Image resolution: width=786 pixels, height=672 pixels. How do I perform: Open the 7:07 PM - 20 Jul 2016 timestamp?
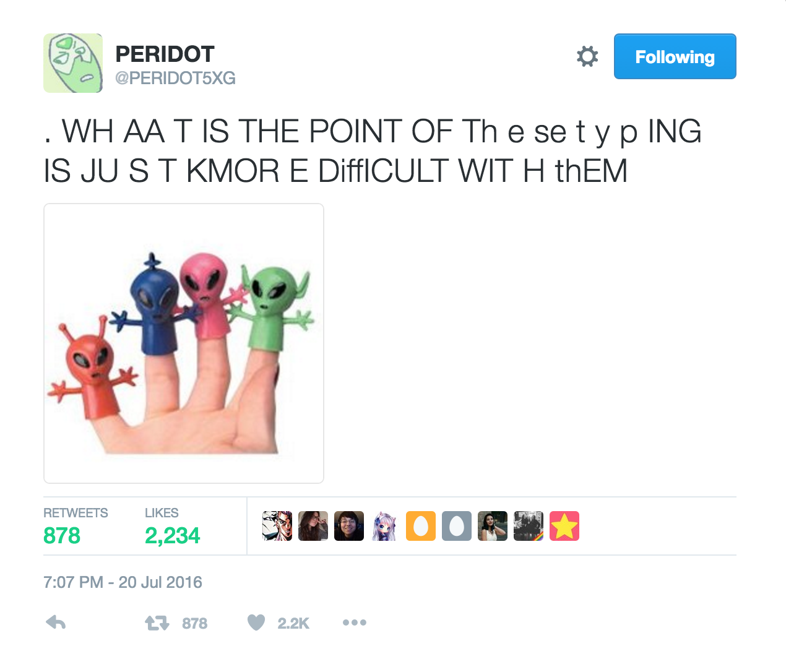coord(123,582)
